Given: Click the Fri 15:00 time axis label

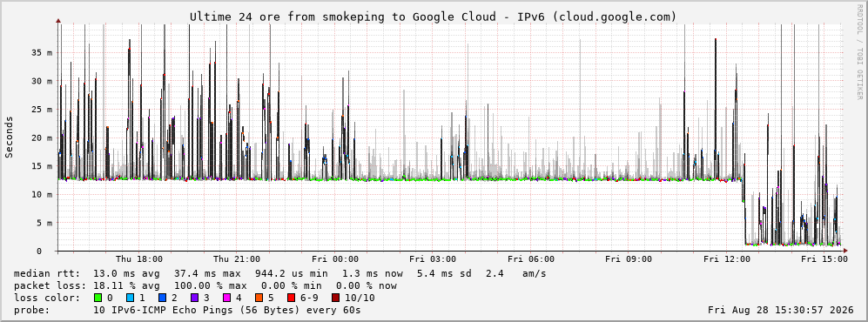Looking at the screenshot, I should pos(824,259).
